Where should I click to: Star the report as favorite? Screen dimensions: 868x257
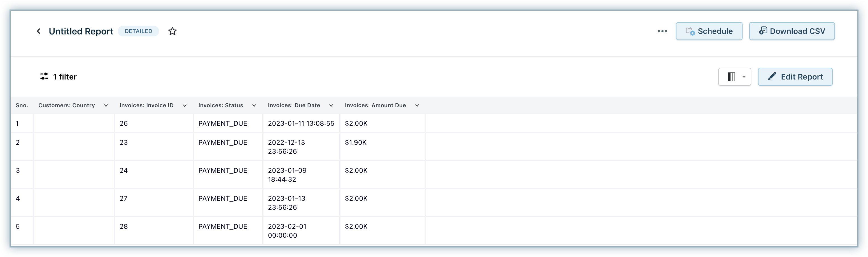click(x=172, y=31)
